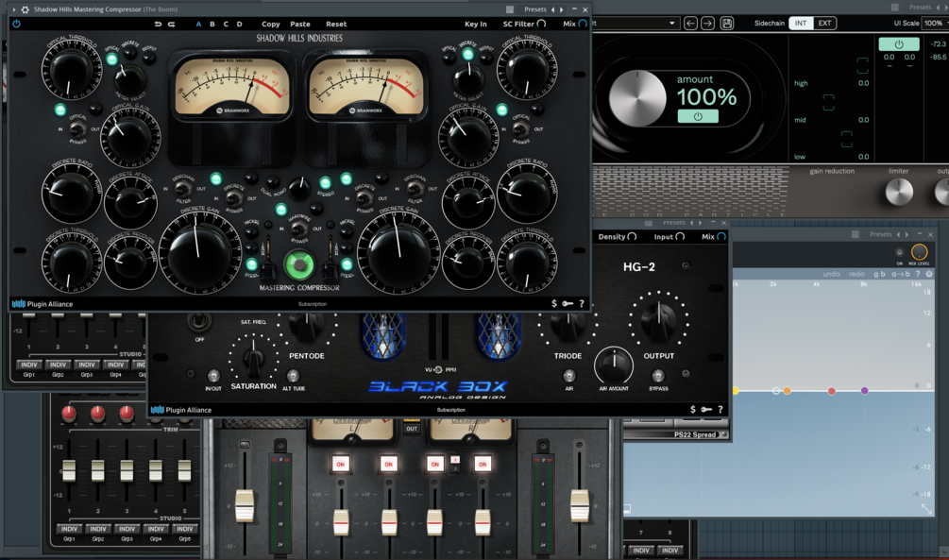This screenshot has height=560, width=949.
Task: Flip left Discrete Bypass switch
Action: pos(233,197)
